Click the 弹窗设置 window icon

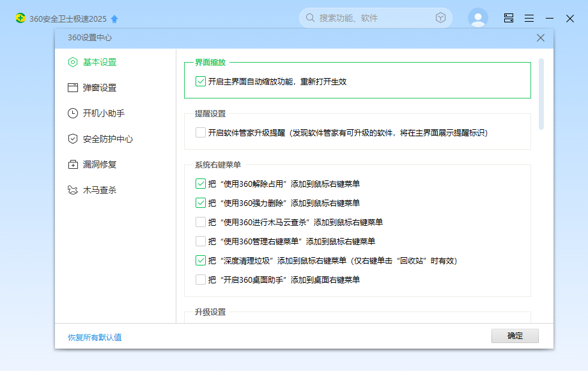tap(73, 88)
